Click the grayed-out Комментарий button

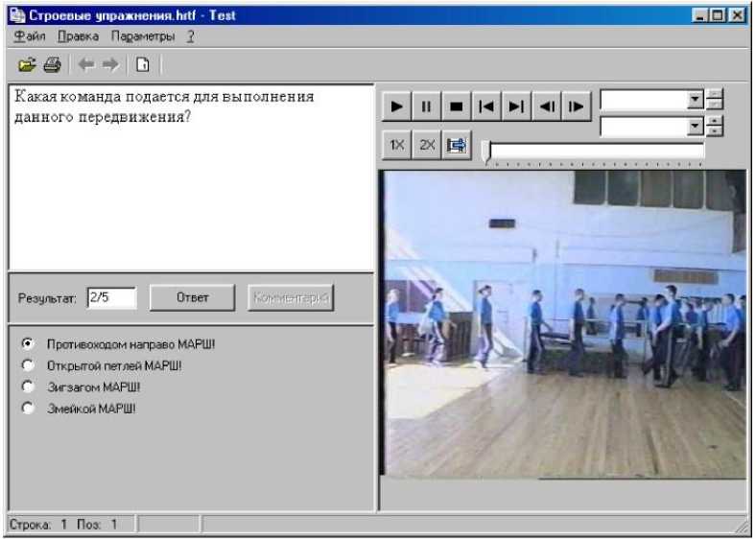(291, 297)
